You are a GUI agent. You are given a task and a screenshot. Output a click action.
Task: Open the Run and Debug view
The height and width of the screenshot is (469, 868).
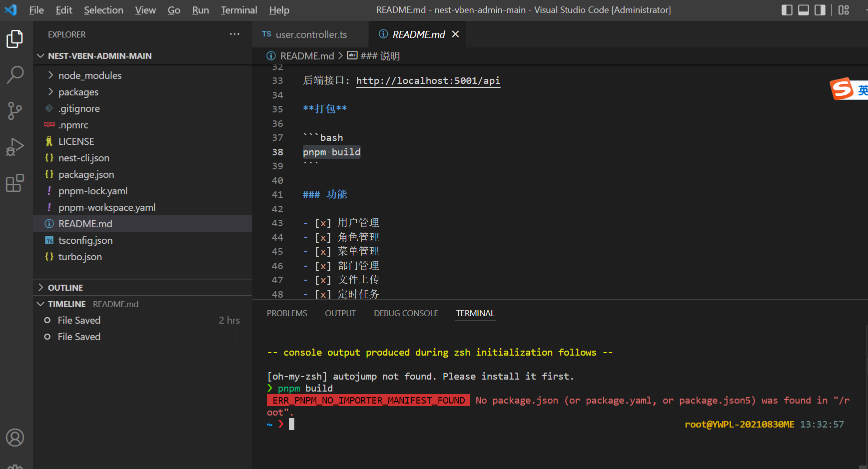15,147
